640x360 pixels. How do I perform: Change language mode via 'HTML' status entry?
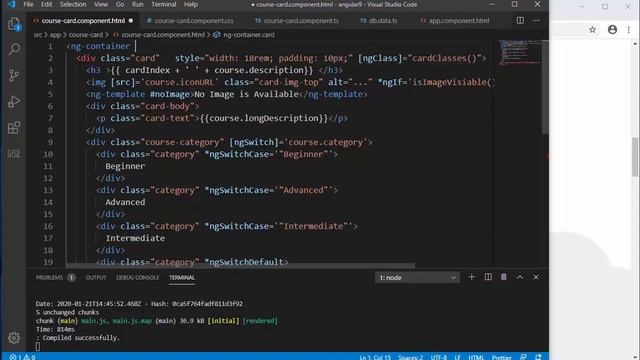[476, 357]
